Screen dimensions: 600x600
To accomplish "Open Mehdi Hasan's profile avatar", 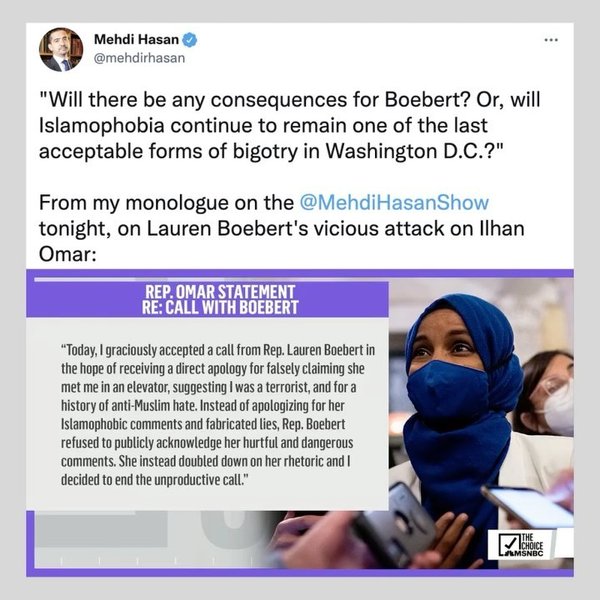I will [x=61, y=50].
